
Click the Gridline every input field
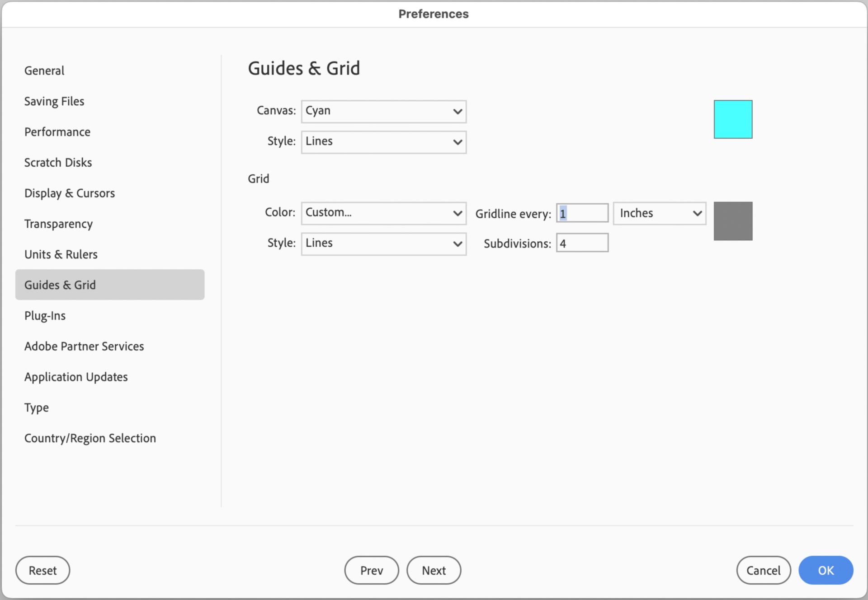582,212
